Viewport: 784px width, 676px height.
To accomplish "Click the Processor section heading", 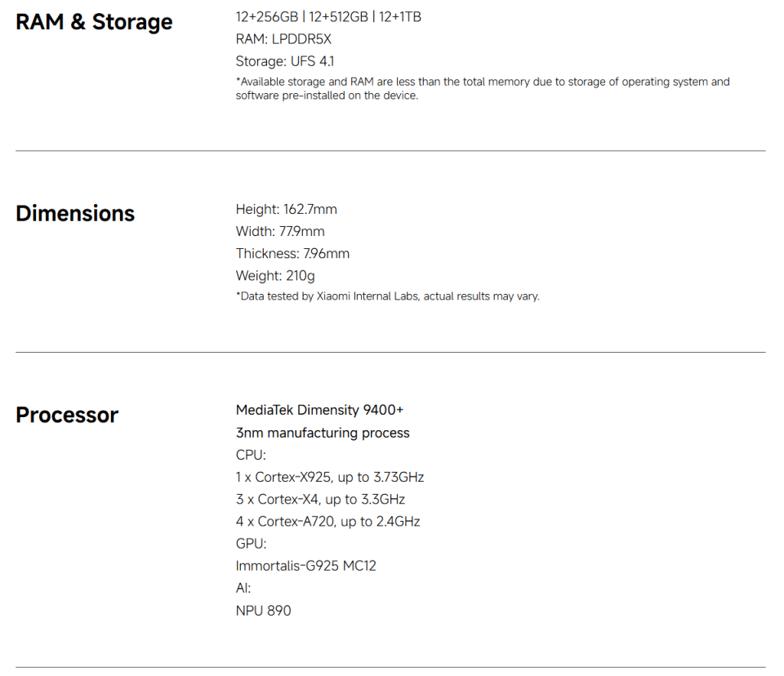I will click(x=67, y=416).
